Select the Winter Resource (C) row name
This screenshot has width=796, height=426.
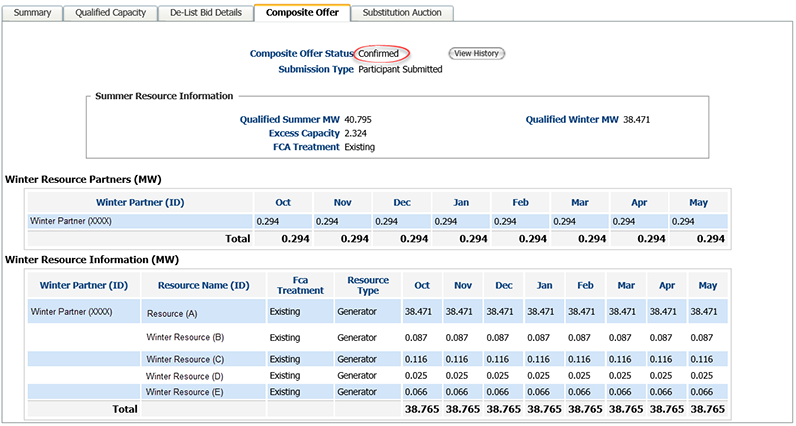point(185,359)
